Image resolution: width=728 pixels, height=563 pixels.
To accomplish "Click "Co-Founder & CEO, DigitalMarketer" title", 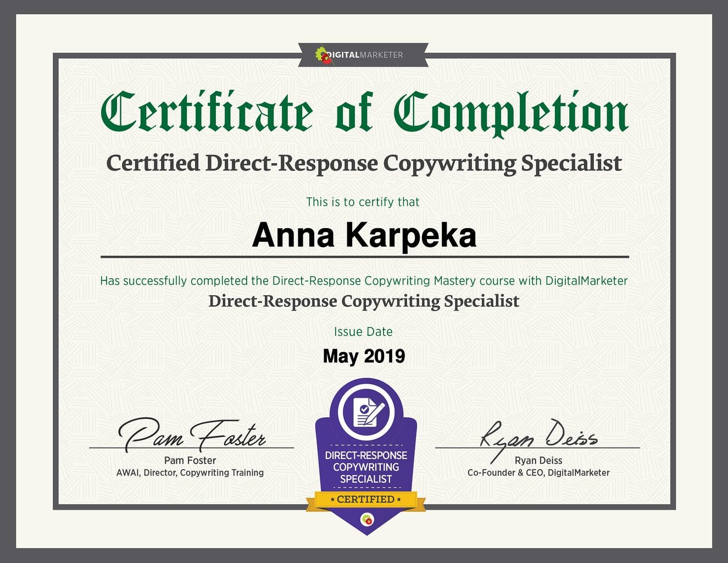I will [x=538, y=472].
